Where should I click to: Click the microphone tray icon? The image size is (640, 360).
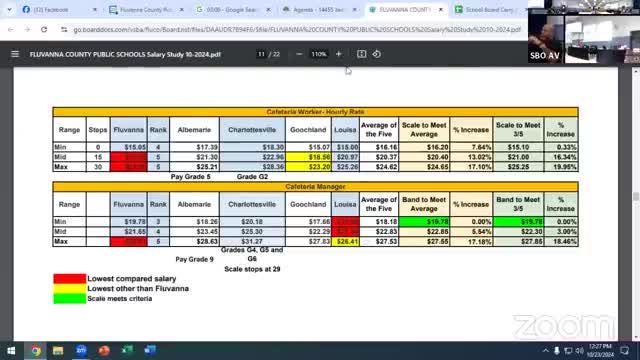tap(557, 351)
